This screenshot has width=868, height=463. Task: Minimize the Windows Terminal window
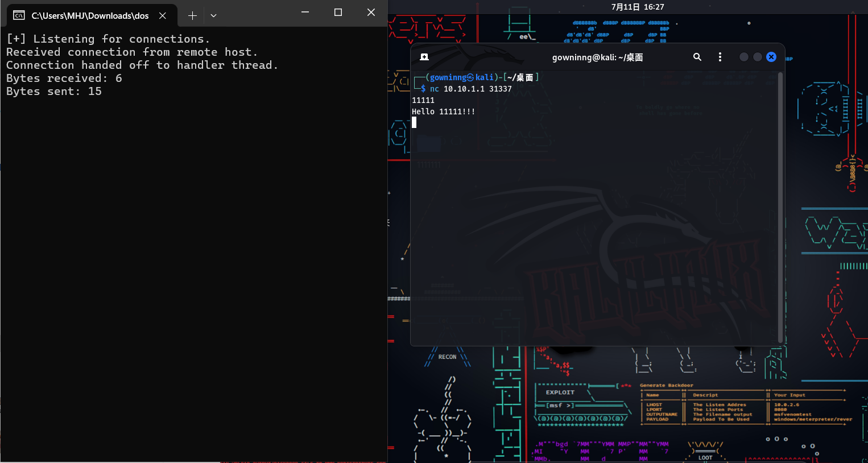tap(305, 12)
